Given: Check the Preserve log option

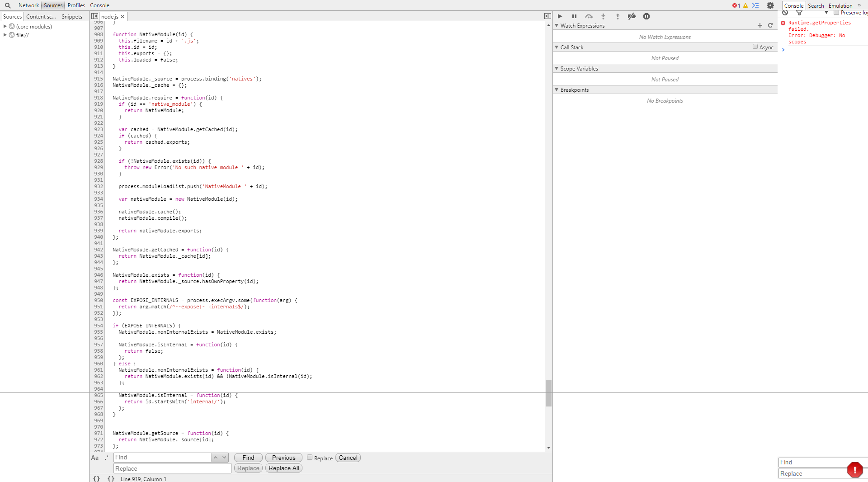Looking at the screenshot, I should tap(836, 13).
